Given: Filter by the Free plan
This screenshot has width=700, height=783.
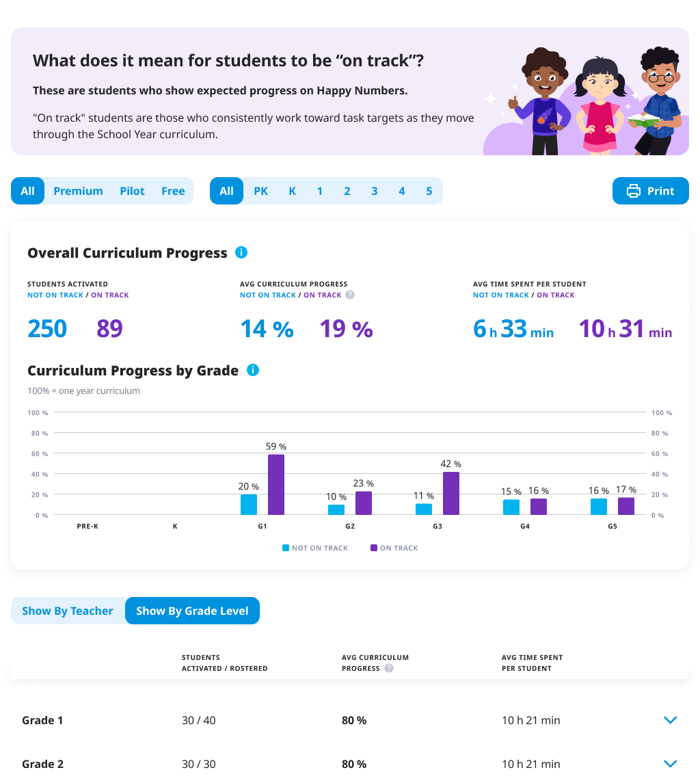Looking at the screenshot, I should click(x=173, y=191).
